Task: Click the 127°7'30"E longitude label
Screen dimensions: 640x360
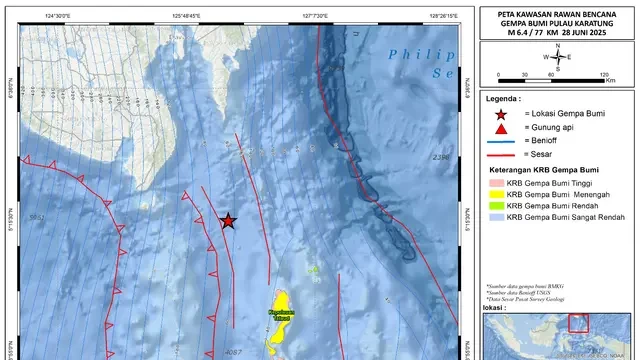Action: point(315,16)
